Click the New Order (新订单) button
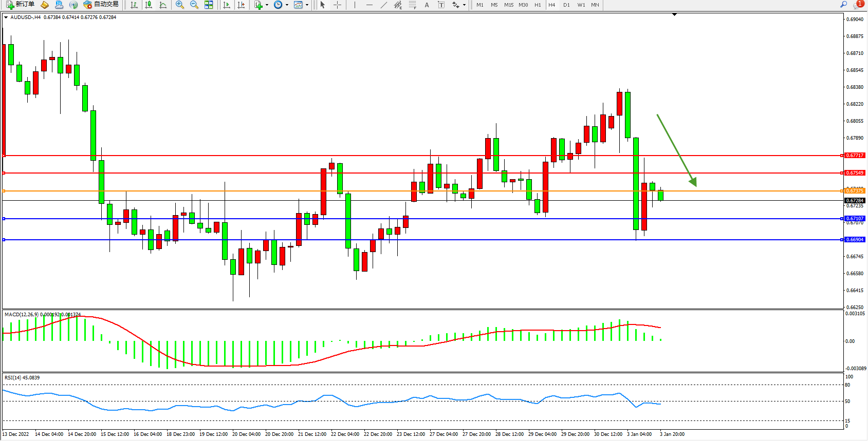Image resolution: width=868 pixels, height=441 pixels. tap(21, 5)
